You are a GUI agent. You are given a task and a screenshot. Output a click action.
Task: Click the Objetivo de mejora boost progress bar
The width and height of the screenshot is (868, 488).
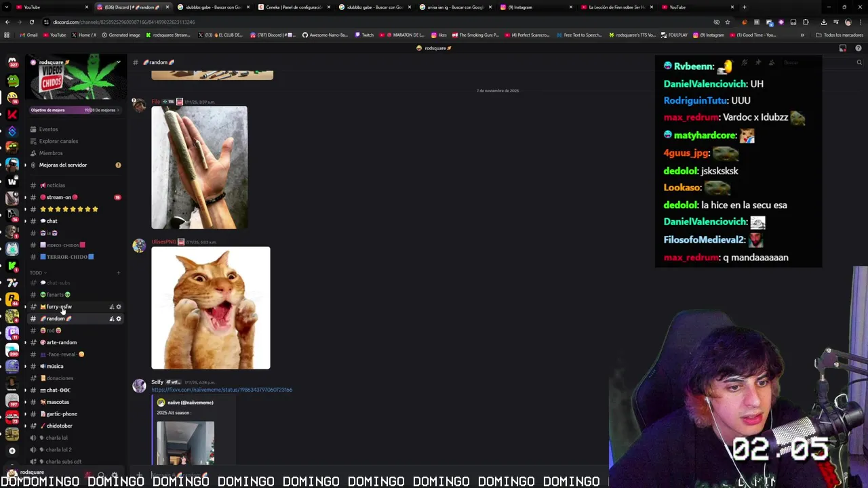(x=75, y=110)
